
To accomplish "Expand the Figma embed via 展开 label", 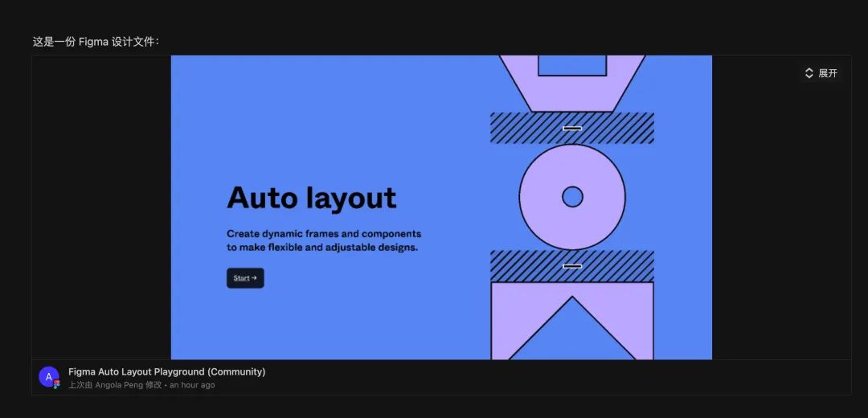I will pos(828,73).
